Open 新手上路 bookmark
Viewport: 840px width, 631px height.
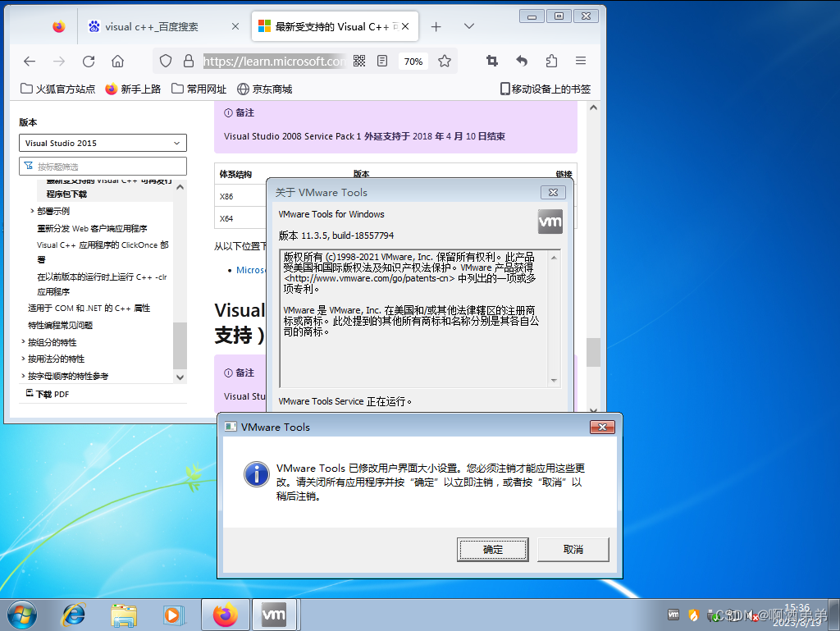pos(133,89)
